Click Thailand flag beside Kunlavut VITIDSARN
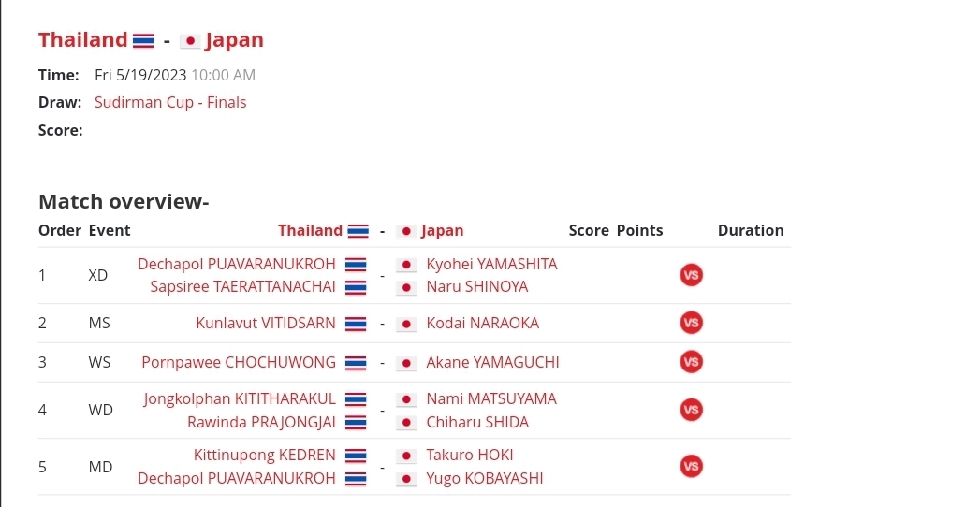The width and height of the screenshot is (980, 507). click(x=356, y=324)
